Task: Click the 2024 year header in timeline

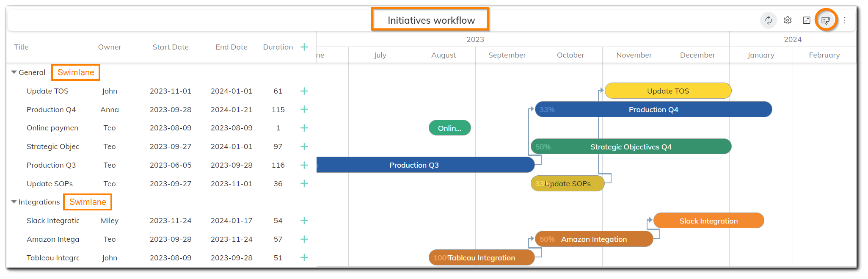Action: pos(793,39)
